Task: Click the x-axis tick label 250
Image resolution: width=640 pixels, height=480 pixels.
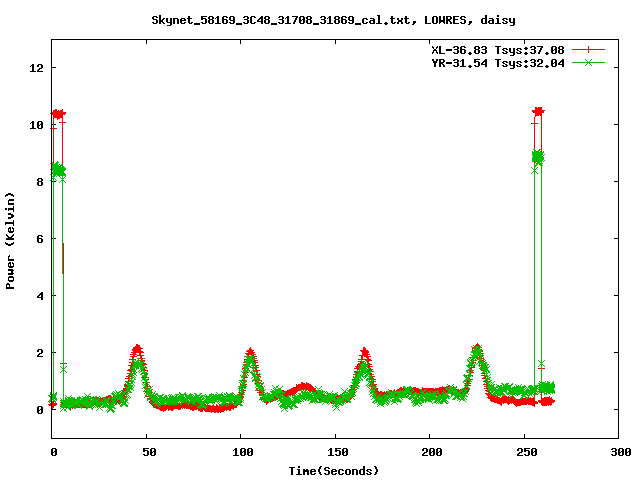Action: click(x=527, y=452)
